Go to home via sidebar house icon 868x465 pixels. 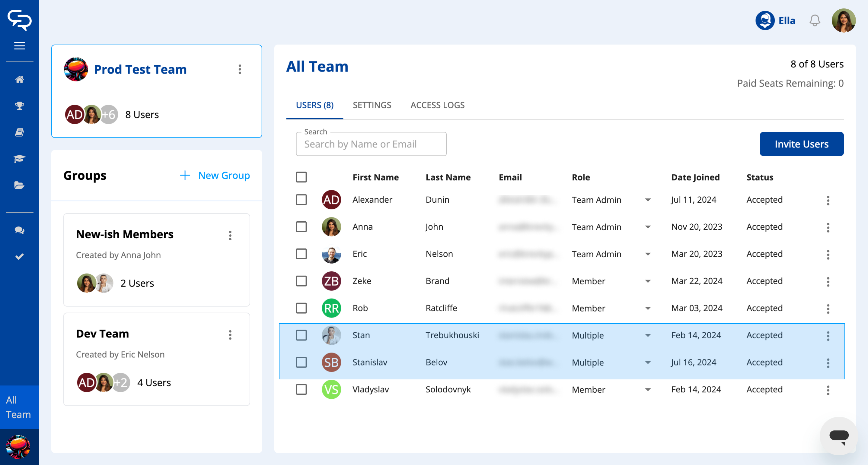pos(20,80)
